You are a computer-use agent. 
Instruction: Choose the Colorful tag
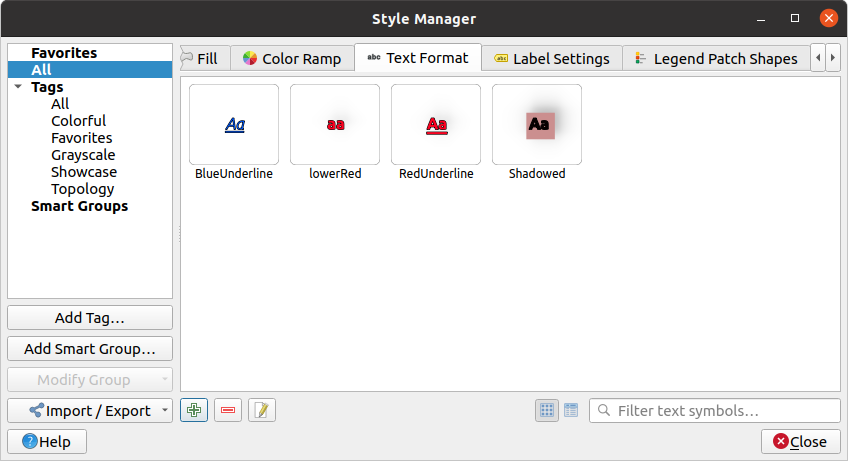coord(79,121)
